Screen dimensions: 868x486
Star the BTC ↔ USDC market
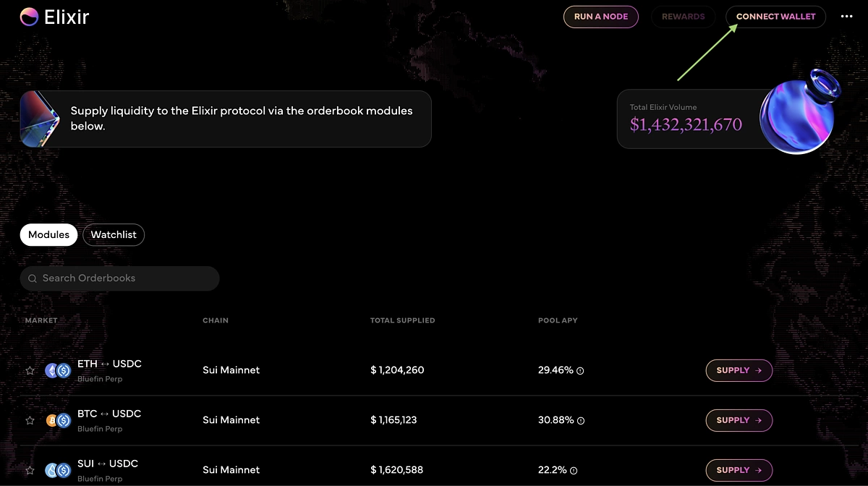[30, 420]
